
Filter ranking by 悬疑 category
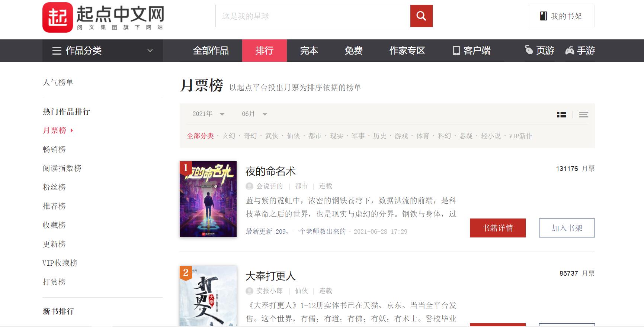(x=466, y=136)
